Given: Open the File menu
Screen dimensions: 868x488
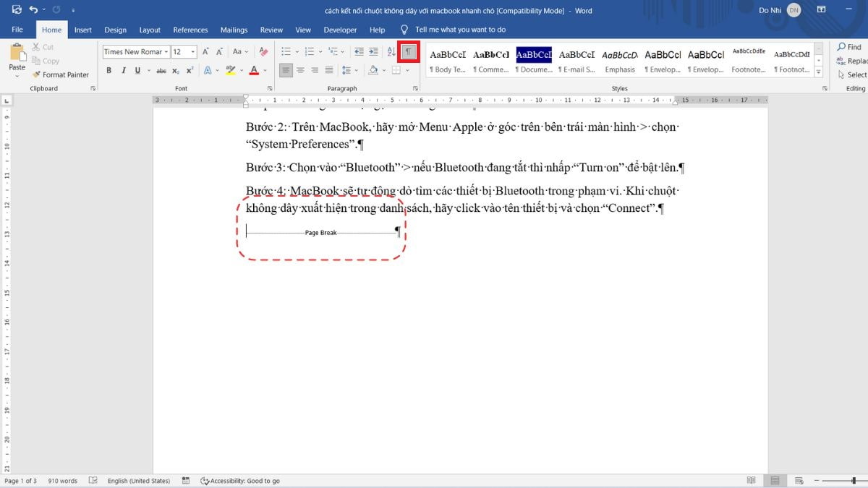Looking at the screenshot, I should click(17, 30).
